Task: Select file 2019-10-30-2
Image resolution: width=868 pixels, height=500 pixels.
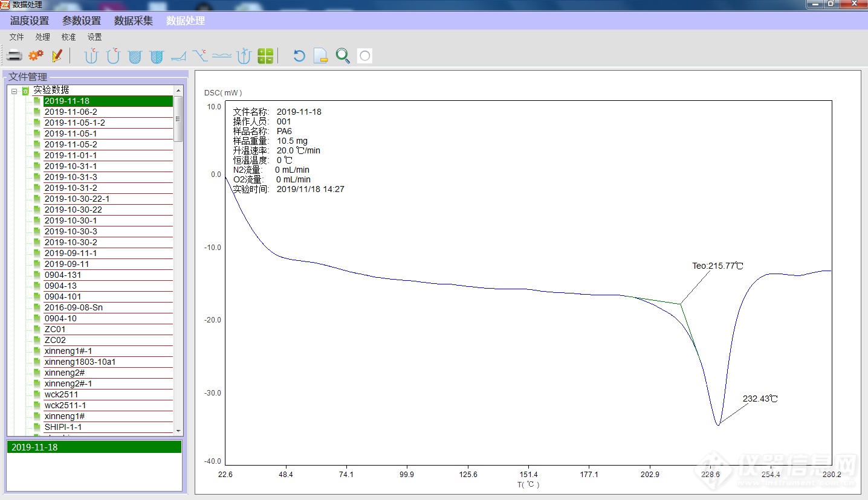Action: [x=108, y=242]
